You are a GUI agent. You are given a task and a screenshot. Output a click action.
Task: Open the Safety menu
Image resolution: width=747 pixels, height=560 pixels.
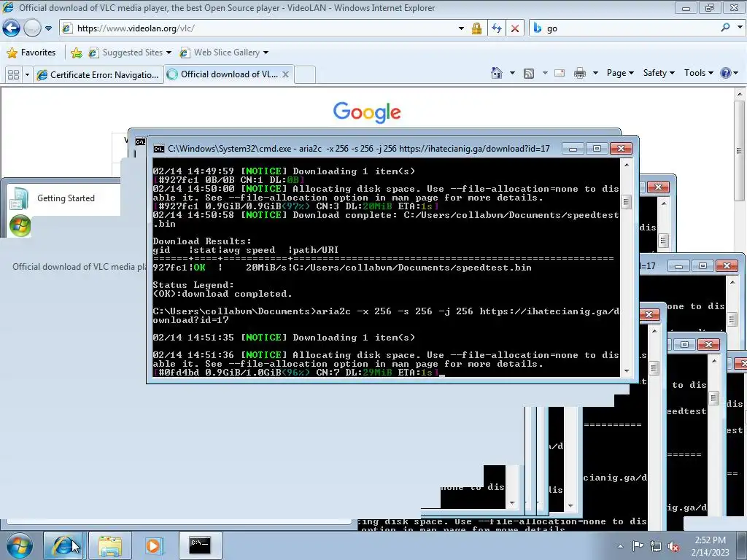coord(659,73)
